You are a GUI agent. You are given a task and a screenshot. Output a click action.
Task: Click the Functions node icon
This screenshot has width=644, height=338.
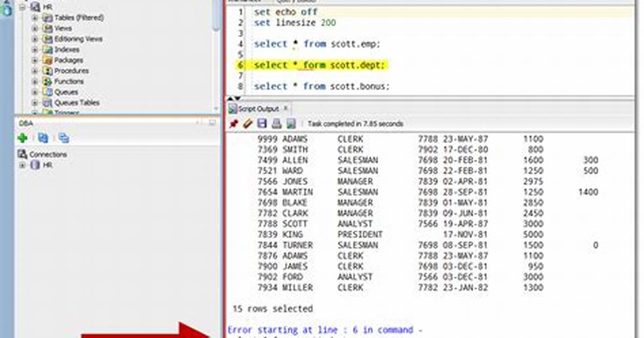[47, 81]
